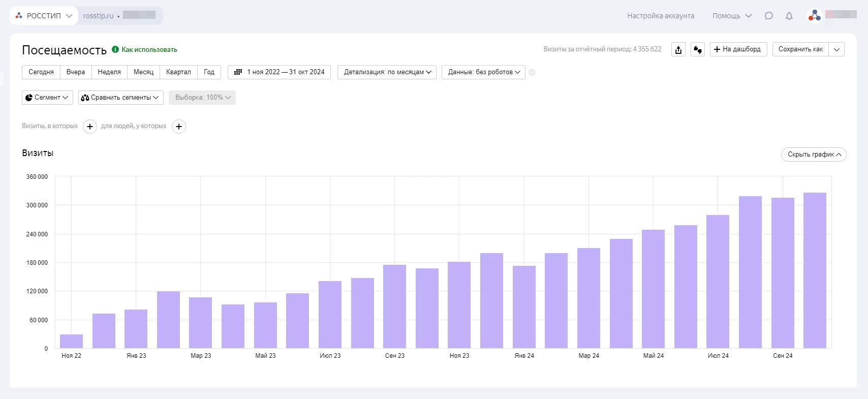Click the Май 23 axis label

[x=265, y=356]
